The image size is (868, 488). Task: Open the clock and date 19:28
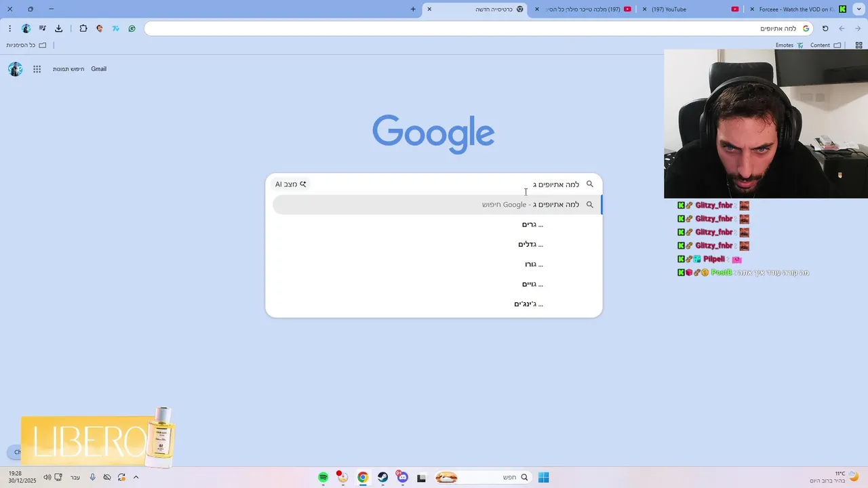pos(22,477)
